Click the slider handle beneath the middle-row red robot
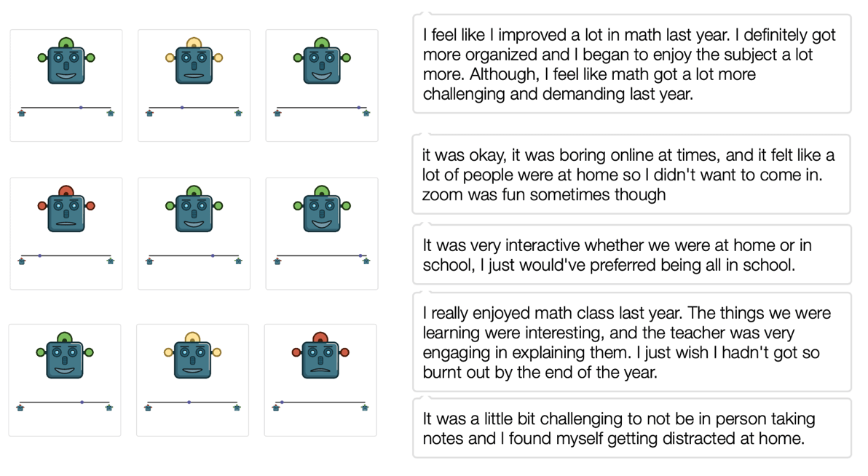 click(x=40, y=255)
